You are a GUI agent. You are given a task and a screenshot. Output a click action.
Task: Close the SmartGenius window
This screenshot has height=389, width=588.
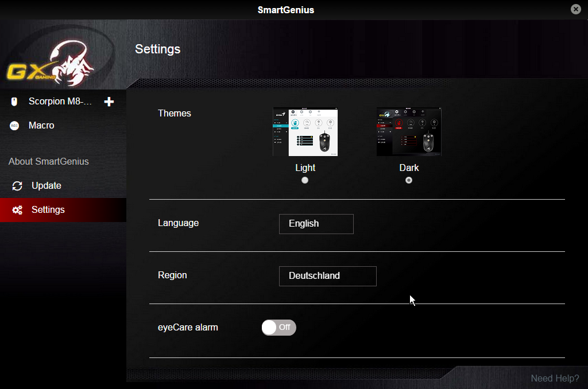coord(575,9)
